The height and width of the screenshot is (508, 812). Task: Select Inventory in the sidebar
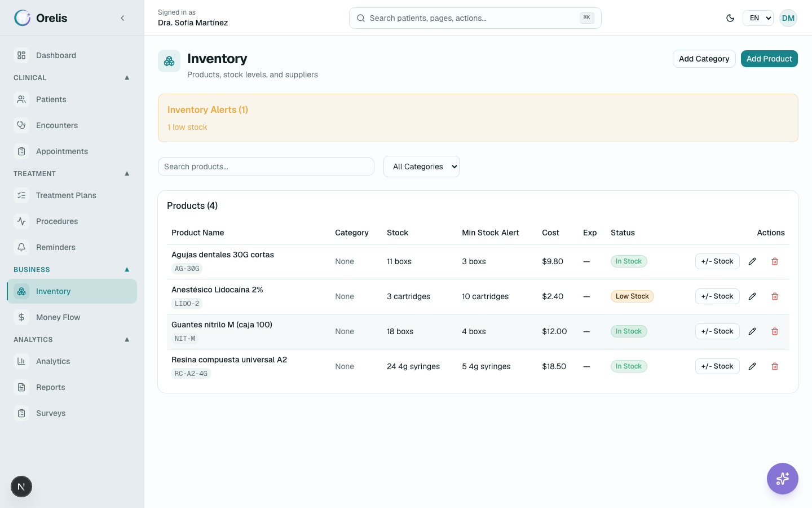pos(72,291)
